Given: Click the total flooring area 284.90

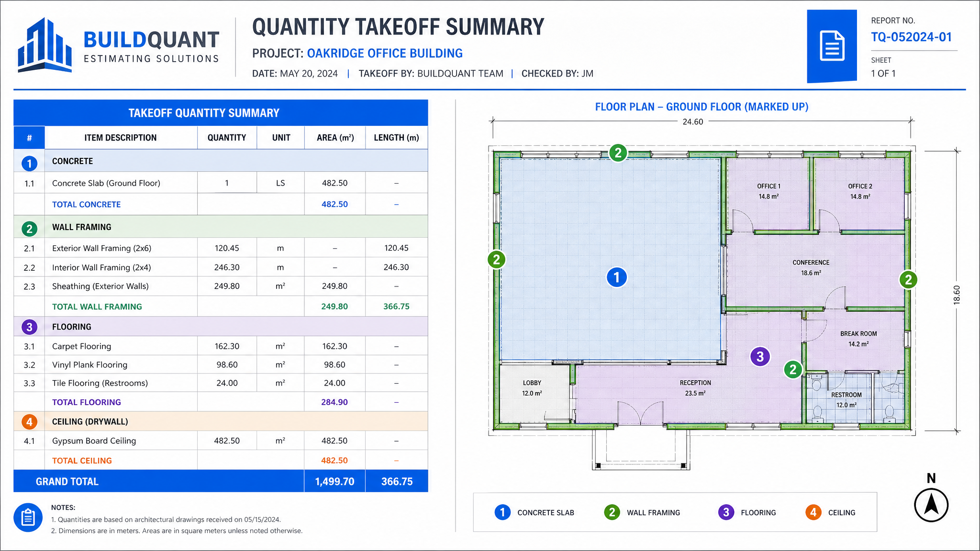Looking at the screenshot, I should tap(334, 402).
